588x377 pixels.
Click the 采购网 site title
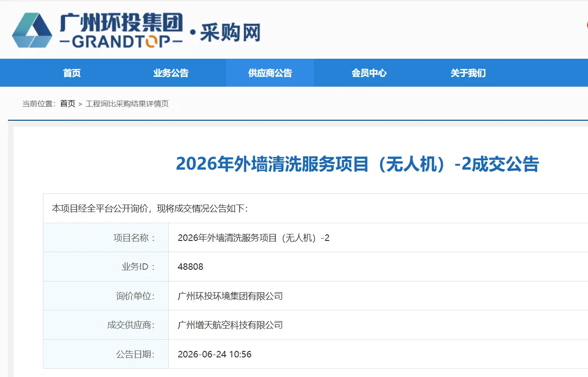(230, 32)
